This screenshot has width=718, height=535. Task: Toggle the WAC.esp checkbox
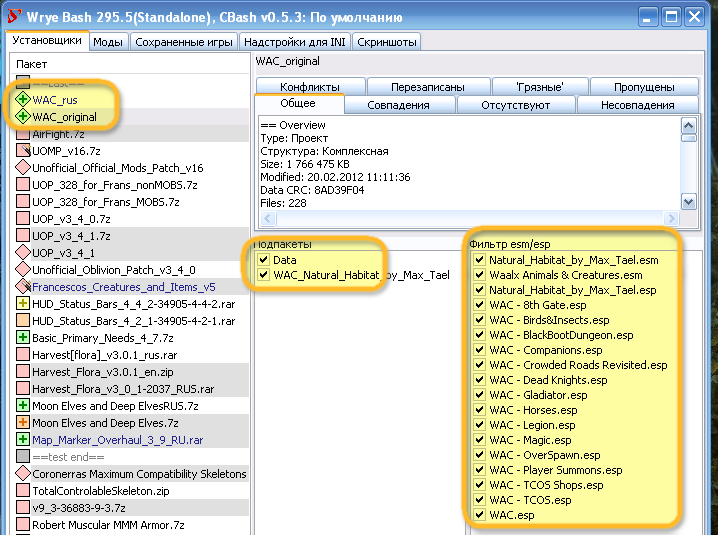coord(479,515)
